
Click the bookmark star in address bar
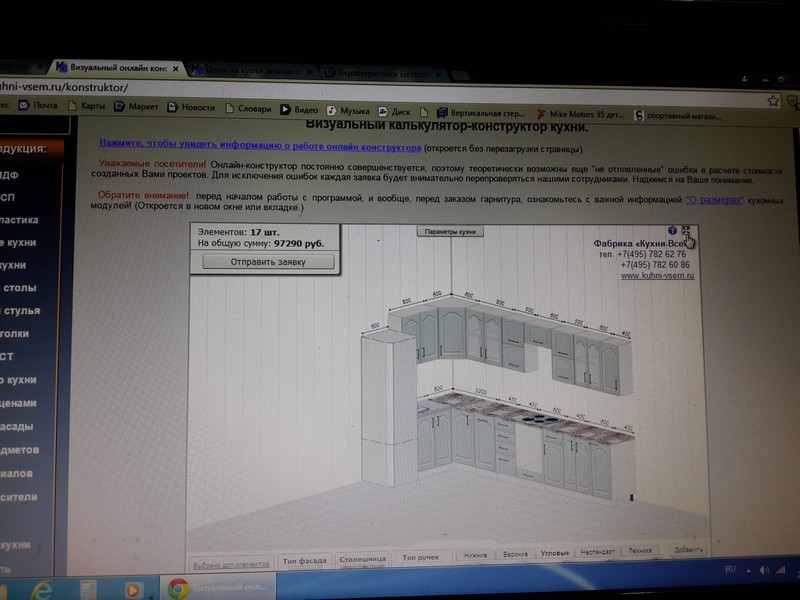pos(773,101)
